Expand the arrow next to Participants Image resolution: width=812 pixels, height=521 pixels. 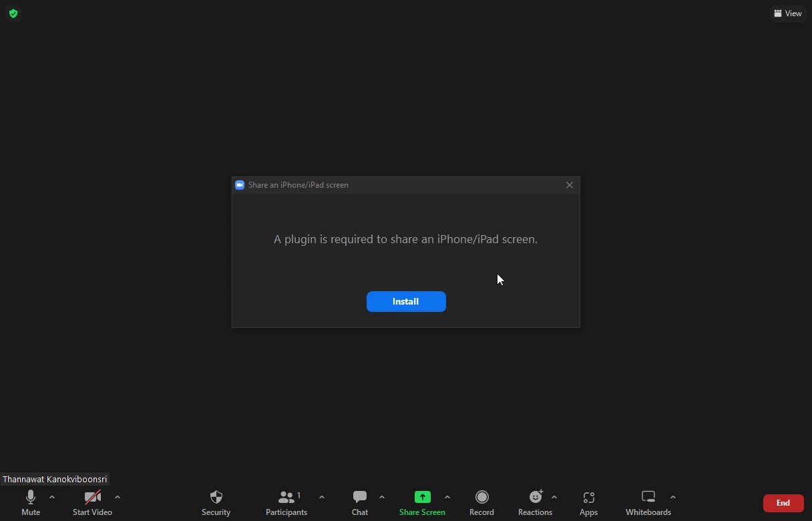(322, 498)
